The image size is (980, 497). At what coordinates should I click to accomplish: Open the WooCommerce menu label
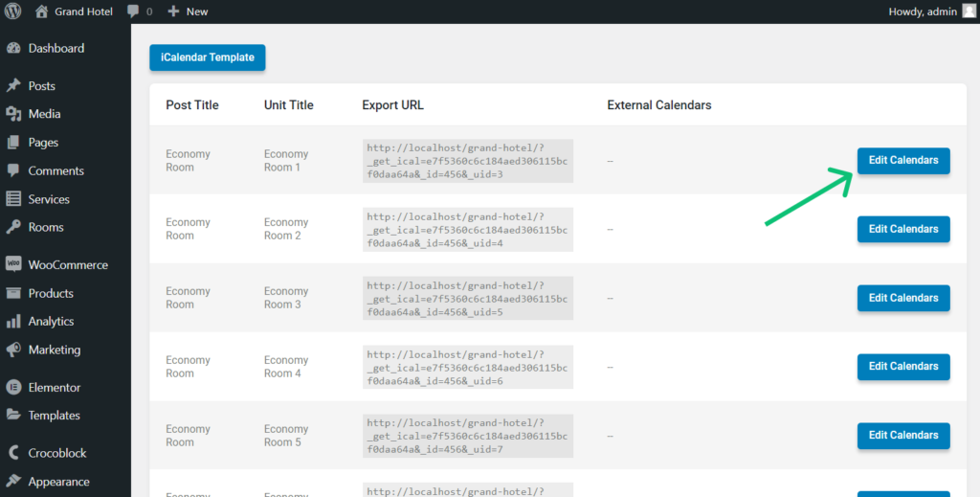point(68,264)
